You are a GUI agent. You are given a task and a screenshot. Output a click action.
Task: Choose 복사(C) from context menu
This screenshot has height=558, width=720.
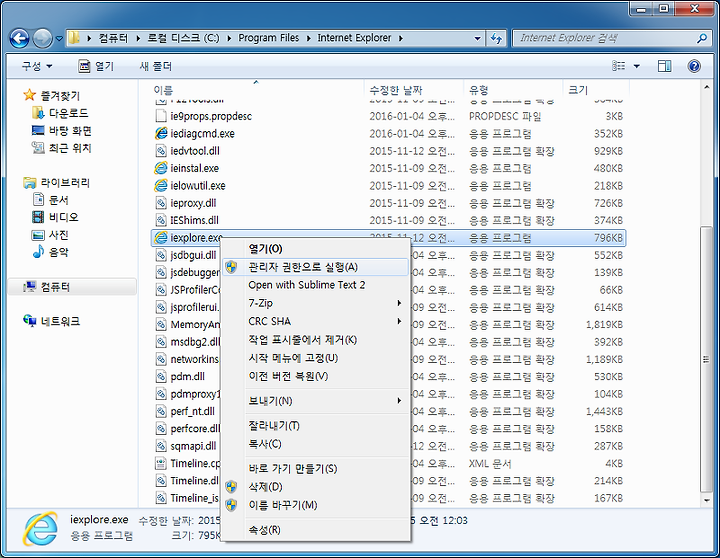click(x=315, y=444)
